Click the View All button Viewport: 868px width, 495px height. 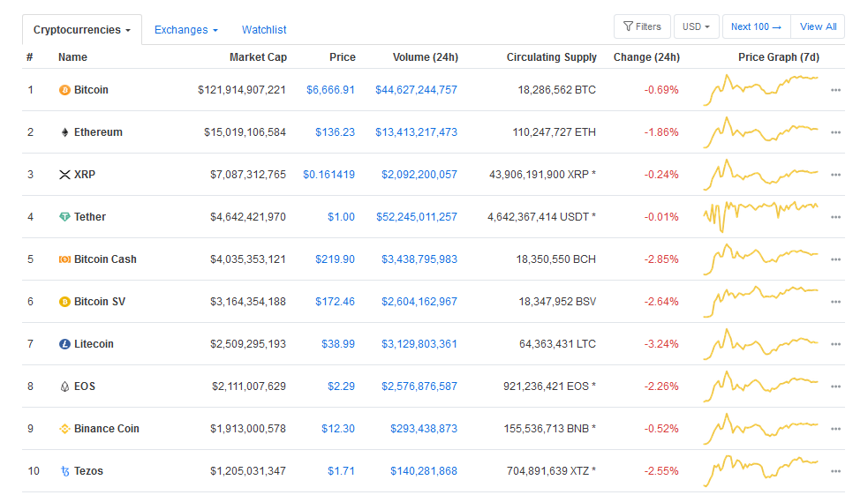click(x=819, y=26)
